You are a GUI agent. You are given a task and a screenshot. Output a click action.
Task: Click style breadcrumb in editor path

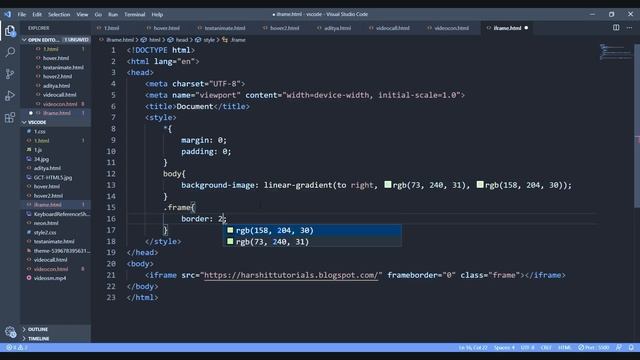pos(209,40)
